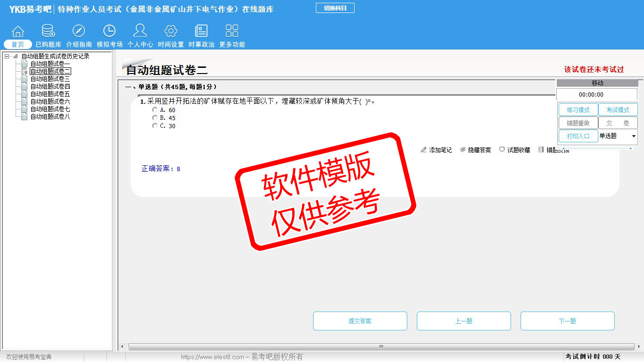Select answer option A. 60
644x362 pixels.
[155, 110]
